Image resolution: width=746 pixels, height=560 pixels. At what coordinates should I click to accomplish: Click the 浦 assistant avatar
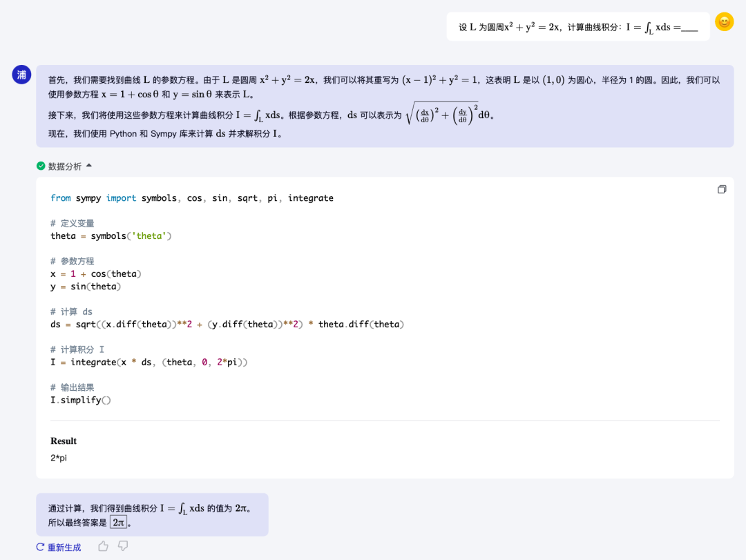point(21,75)
